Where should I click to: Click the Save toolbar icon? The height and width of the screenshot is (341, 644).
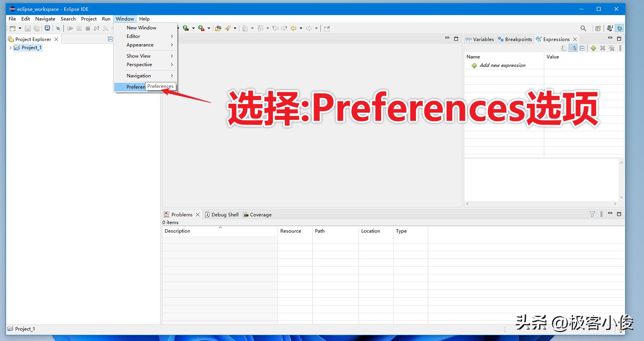[27, 28]
